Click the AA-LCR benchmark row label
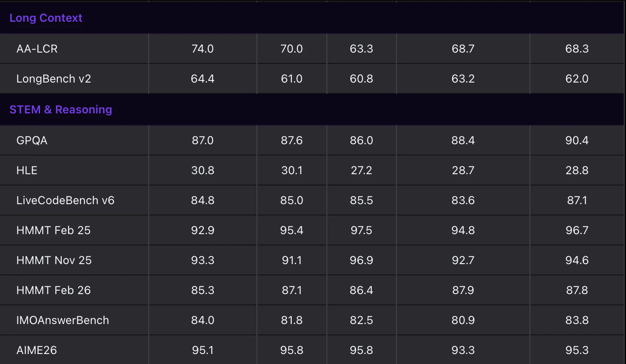 [x=37, y=49]
